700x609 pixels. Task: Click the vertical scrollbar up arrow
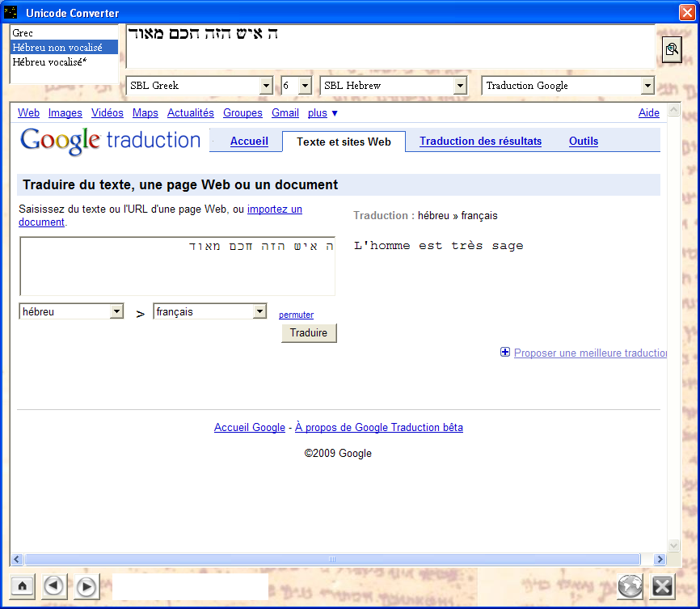[x=673, y=109]
